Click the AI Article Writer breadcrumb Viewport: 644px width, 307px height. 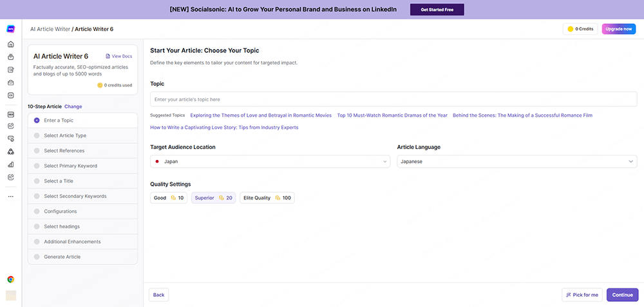coord(50,29)
